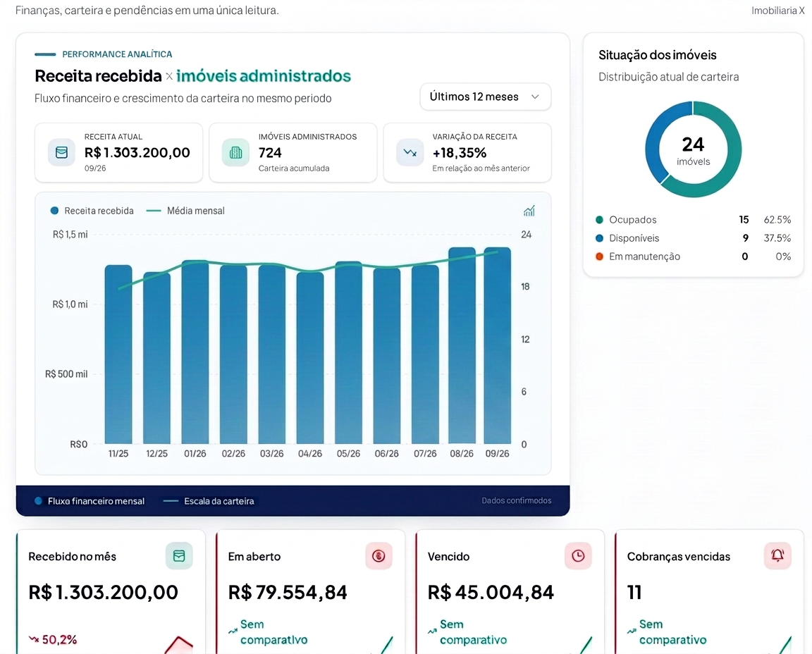Screen dimensions: 812x654
Task: Click the Disponíveis blue dot swatch
Action: (x=600, y=238)
